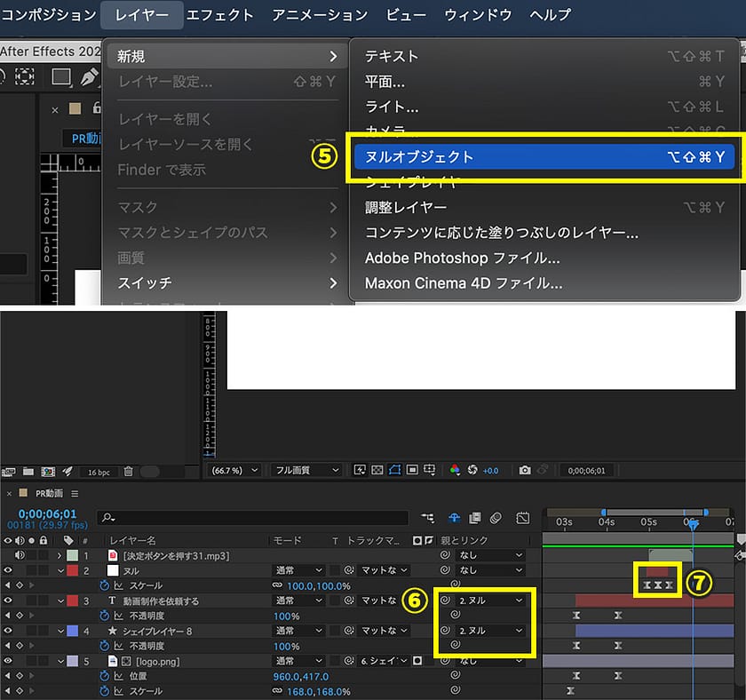Select the Pen tool in the toolbar
The image size is (746, 700).
coord(89,77)
